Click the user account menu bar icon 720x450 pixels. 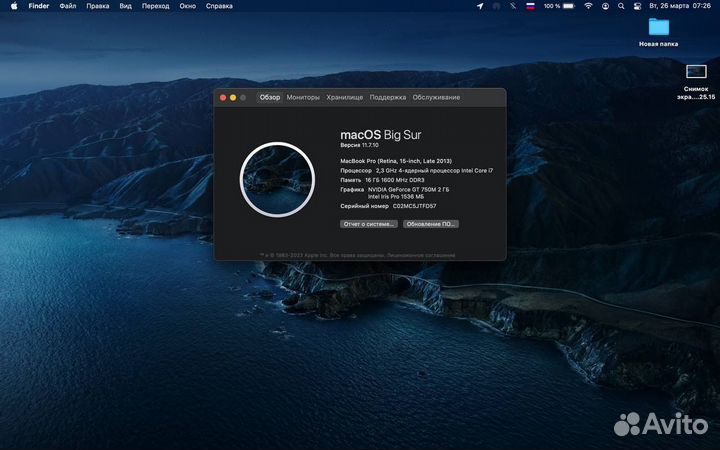[605, 6]
